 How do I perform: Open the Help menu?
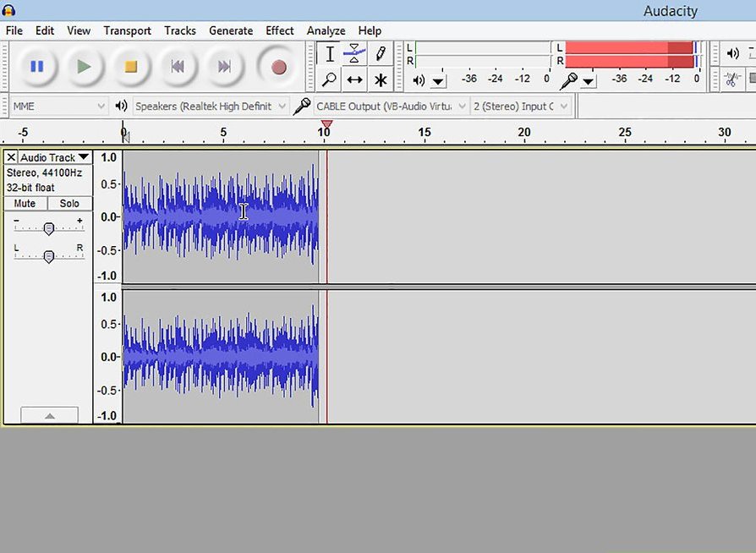tap(370, 30)
